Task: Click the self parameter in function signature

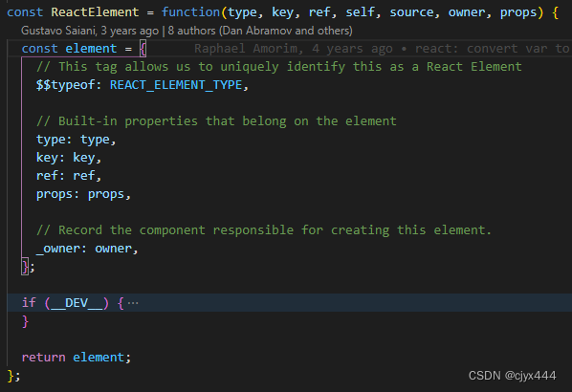Action: (360, 12)
